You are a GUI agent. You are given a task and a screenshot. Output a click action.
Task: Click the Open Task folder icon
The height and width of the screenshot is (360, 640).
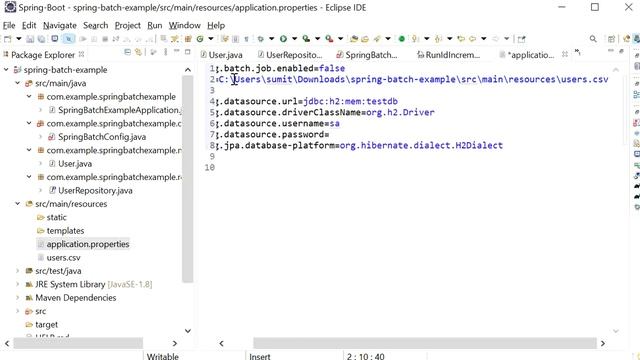365,39
